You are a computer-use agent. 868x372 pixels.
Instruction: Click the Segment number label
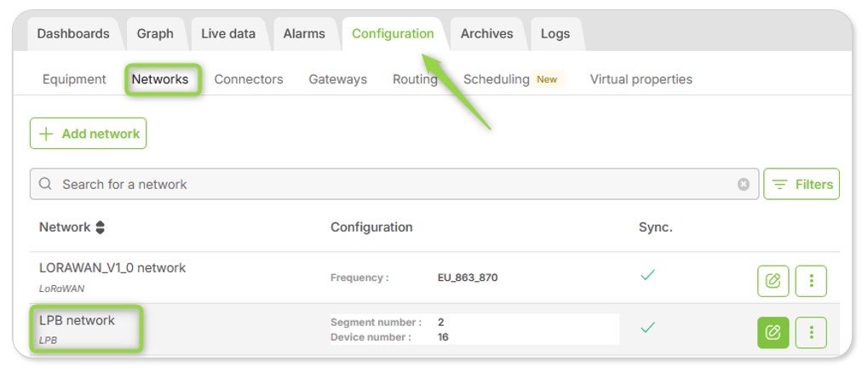click(376, 322)
